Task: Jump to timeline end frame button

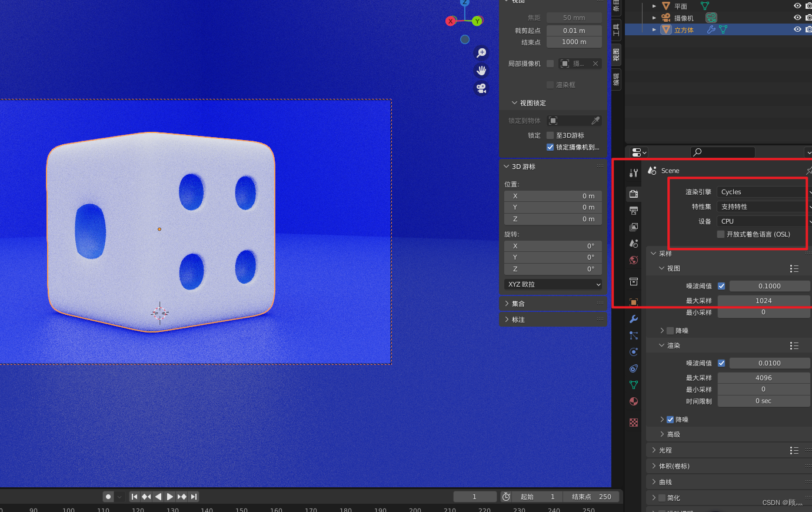Action: (194, 497)
